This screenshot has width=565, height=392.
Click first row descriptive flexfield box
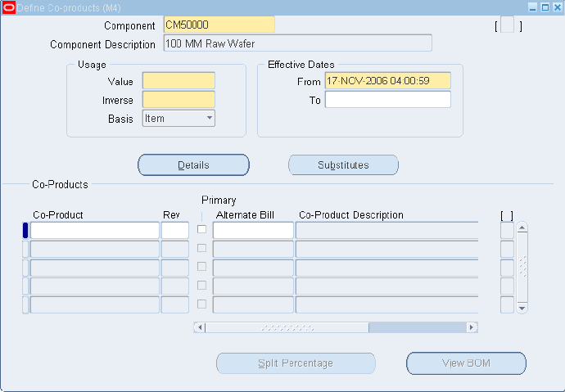click(x=508, y=231)
